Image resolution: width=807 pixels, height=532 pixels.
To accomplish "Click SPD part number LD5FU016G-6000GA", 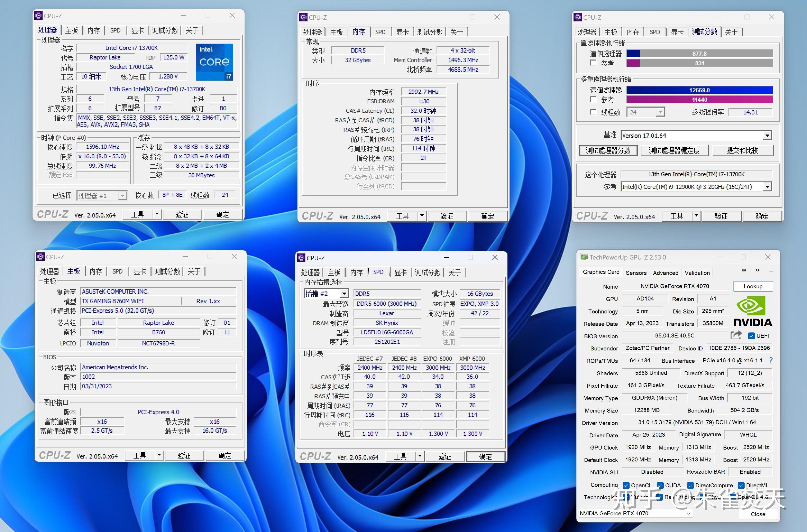I will [387, 332].
